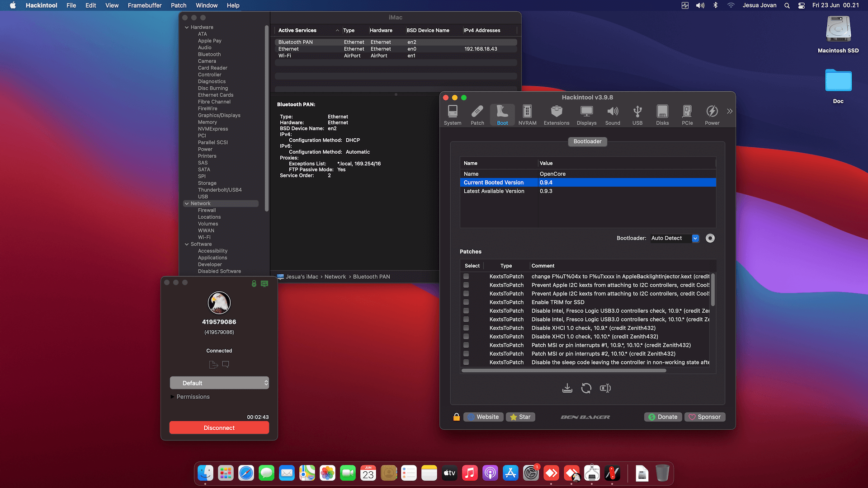Click the green lock icon in AnyDesk window

click(254, 283)
